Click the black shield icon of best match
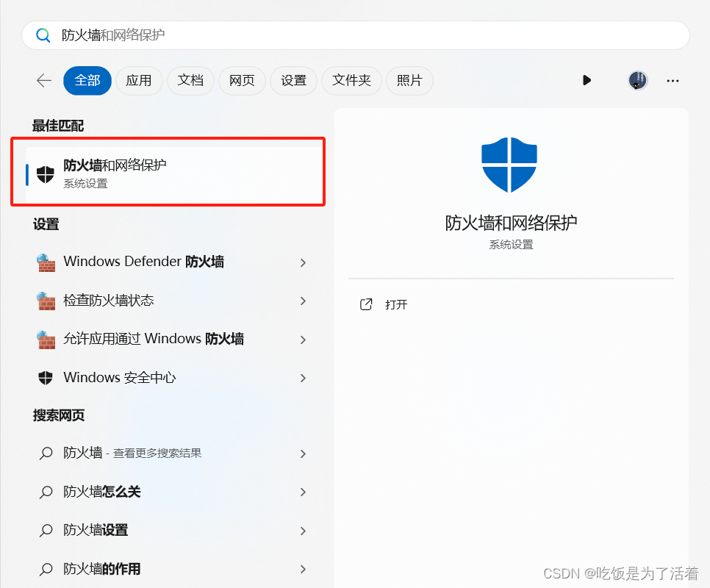 (46, 174)
